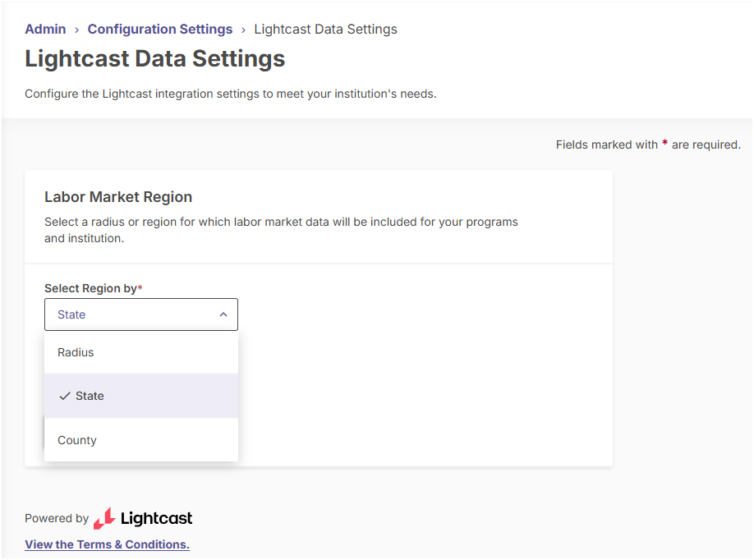Click the Powered by text
754x560 pixels.
pos(57,518)
